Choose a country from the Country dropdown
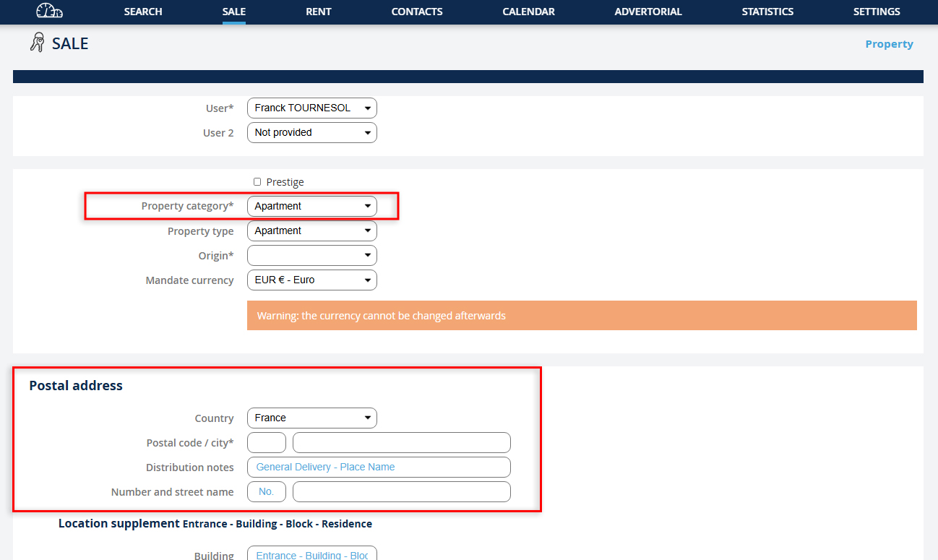938x560 pixels. tap(311, 418)
